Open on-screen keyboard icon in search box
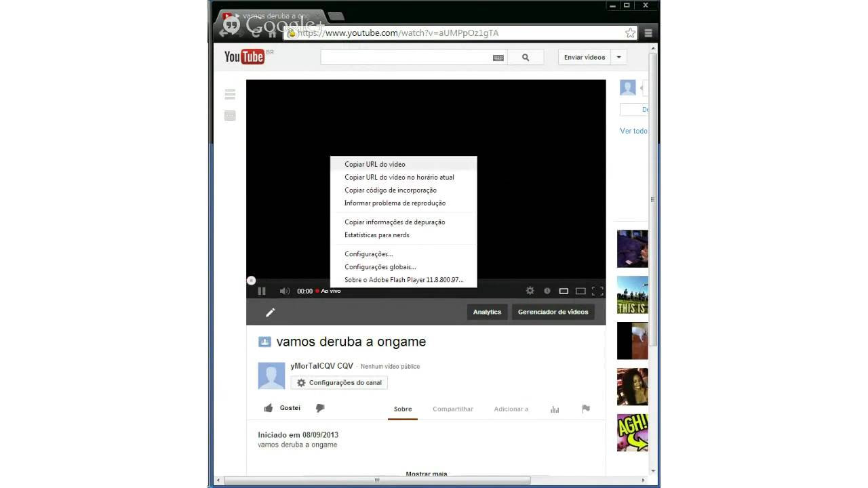 click(x=498, y=58)
